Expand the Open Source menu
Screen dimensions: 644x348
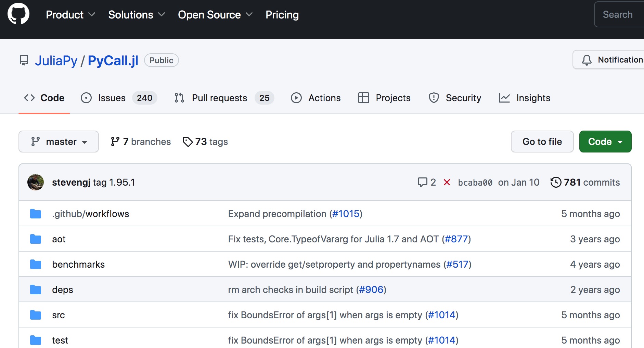pos(215,15)
